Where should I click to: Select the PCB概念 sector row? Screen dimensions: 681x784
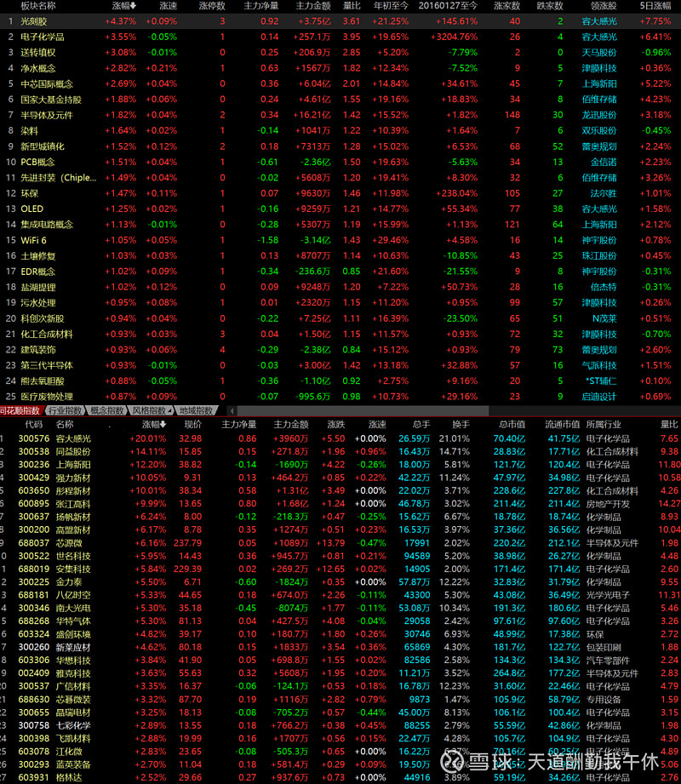click(340, 162)
